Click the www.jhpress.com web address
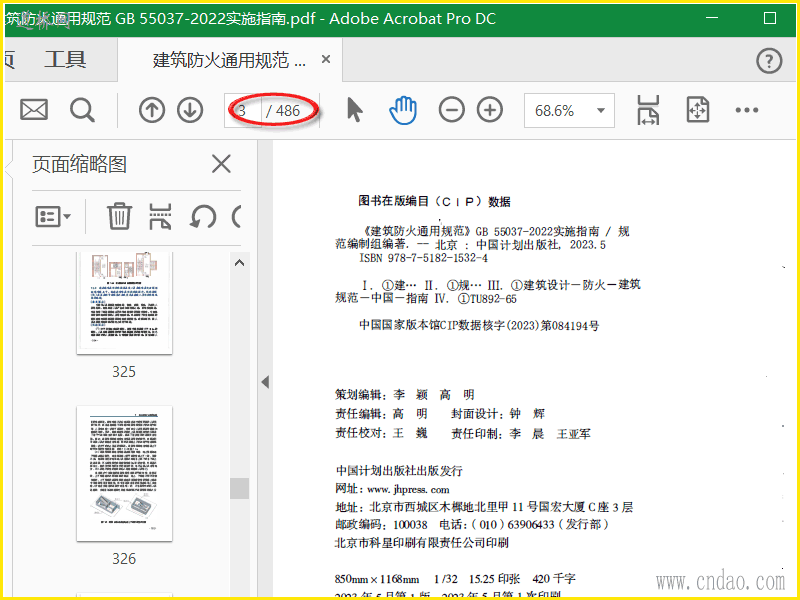800x600 pixels. click(408, 490)
